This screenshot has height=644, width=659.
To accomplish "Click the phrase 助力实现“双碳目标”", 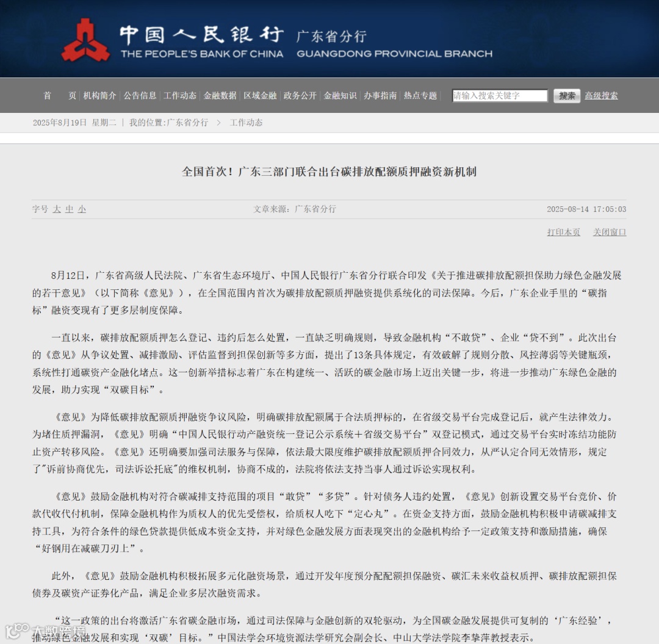I will pyautogui.click(x=108, y=389).
